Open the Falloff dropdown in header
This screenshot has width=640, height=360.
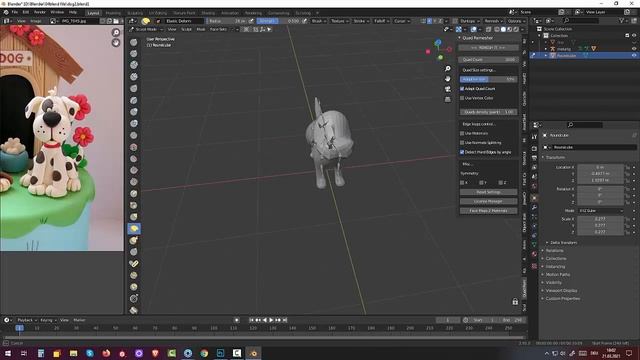tap(381, 21)
